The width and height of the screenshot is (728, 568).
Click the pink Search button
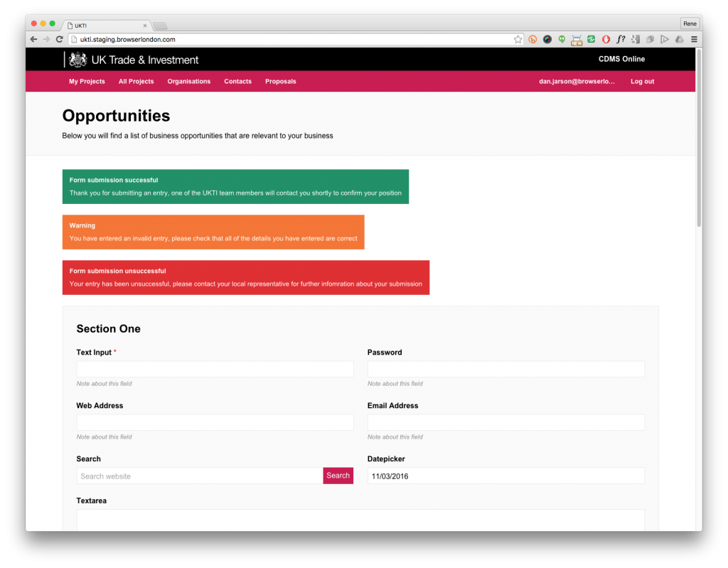338,476
